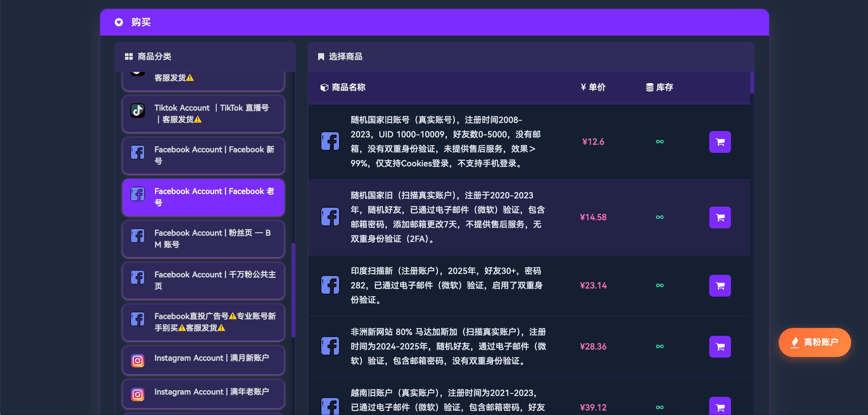Click the product table scrollbar thumb
Screen dimensions: 868x415
(752, 82)
